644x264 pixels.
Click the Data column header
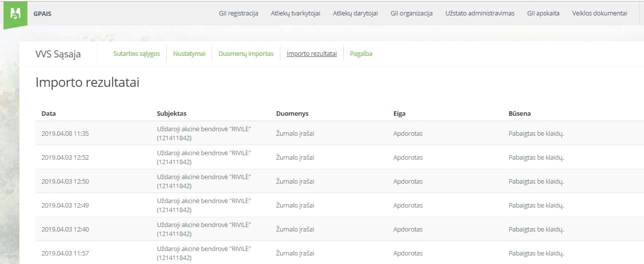point(48,113)
